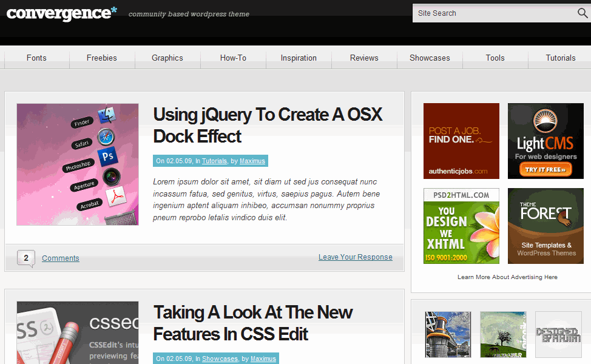591x364 pixels.
Task: Follow Showcases link in CSS Edit post meta
Action: pyautogui.click(x=220, y=359)
